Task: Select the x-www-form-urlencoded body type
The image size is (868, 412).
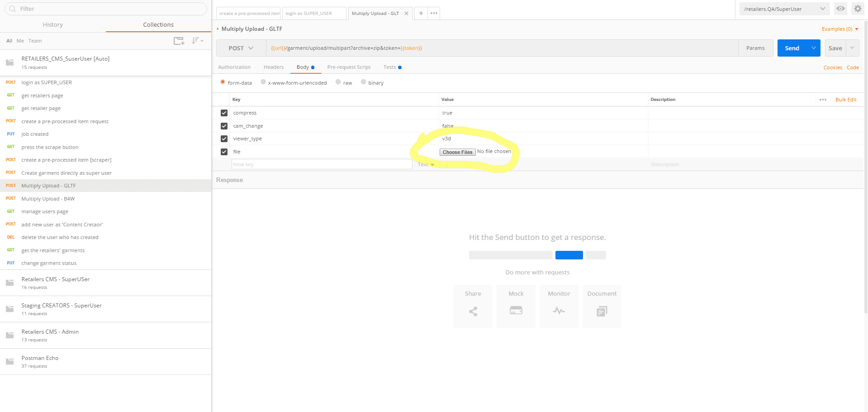Action: point(263,82)
